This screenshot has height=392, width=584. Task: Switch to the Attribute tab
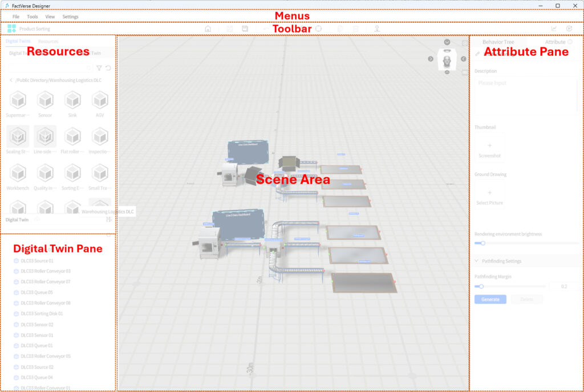click(555, 42)
